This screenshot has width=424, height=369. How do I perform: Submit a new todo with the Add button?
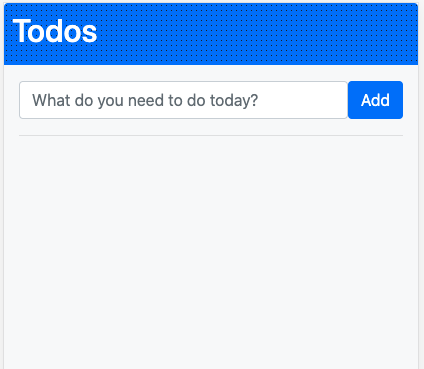coord(375,100)
